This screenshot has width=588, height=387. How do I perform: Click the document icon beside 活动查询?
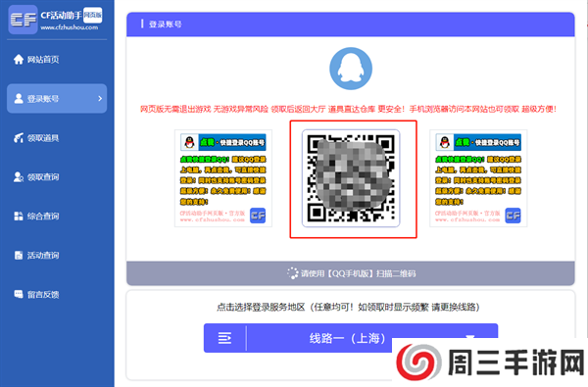pos(19,256)
